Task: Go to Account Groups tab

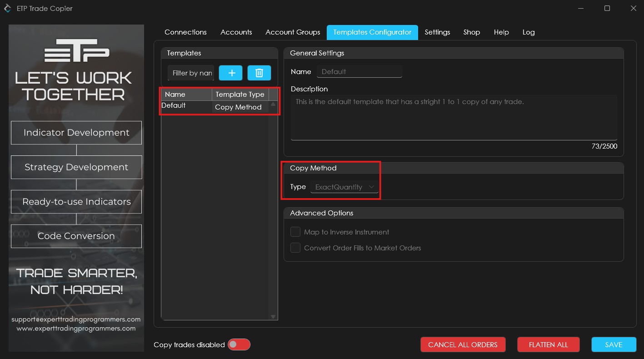Action: click(293, 32)
